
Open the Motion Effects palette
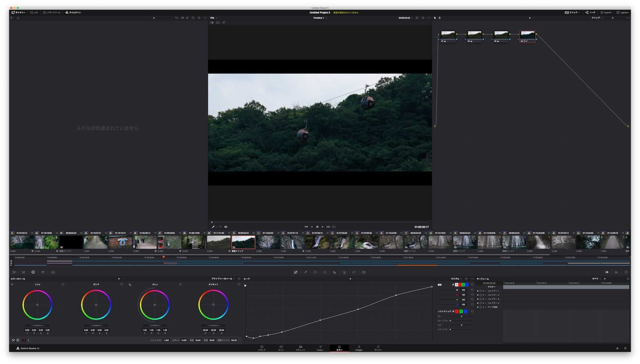tap(53, 272)
